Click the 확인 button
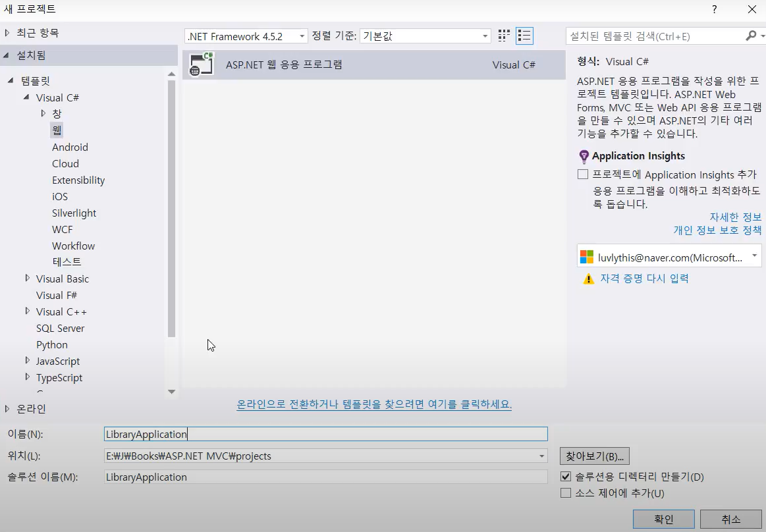This screenshot has width=766, height=532. pos(663,519)
